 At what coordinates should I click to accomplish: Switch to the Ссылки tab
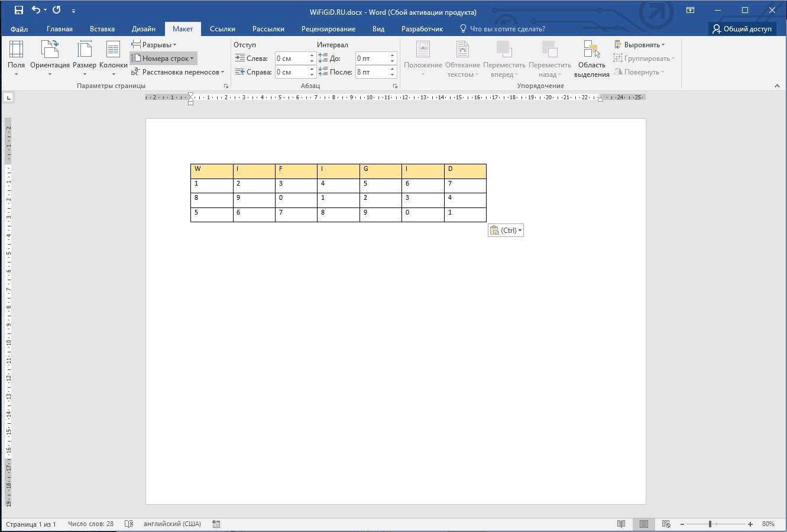222,29
